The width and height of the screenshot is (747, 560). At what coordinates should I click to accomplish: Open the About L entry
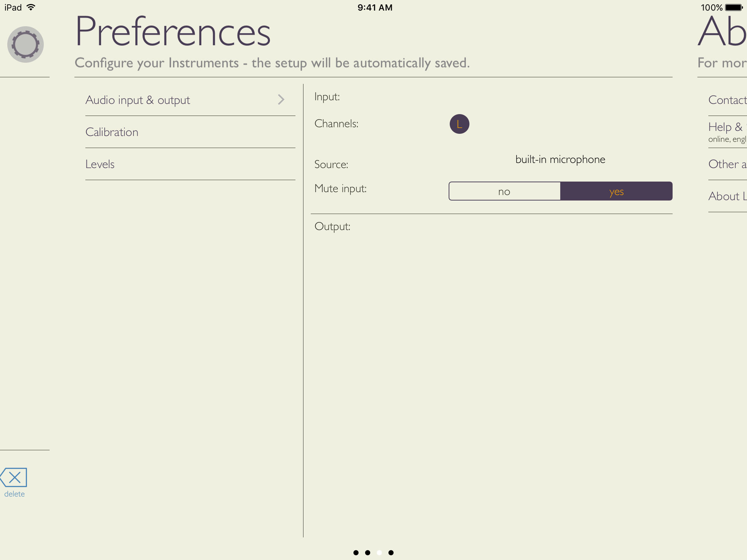(728, 196)
